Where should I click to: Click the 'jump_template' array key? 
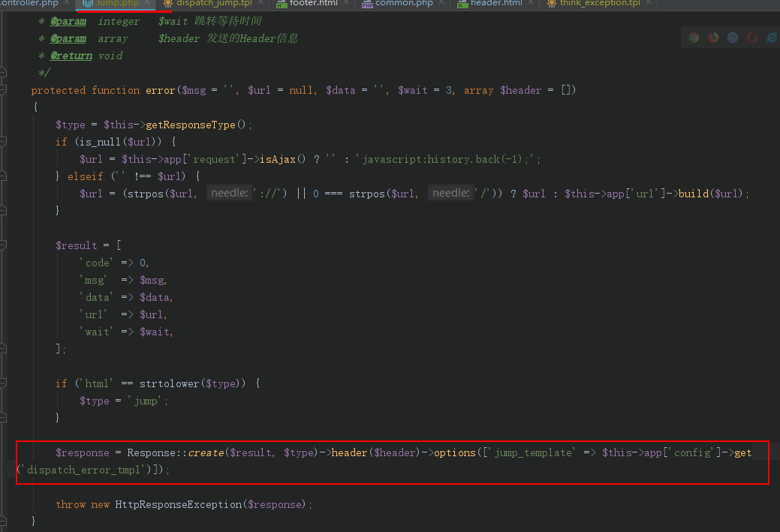(532, 452)
